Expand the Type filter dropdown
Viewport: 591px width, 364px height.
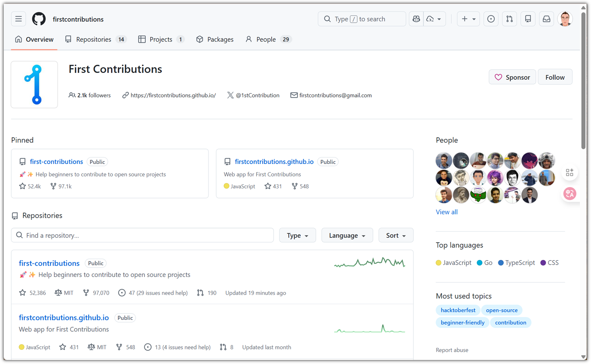coord(298,235)
